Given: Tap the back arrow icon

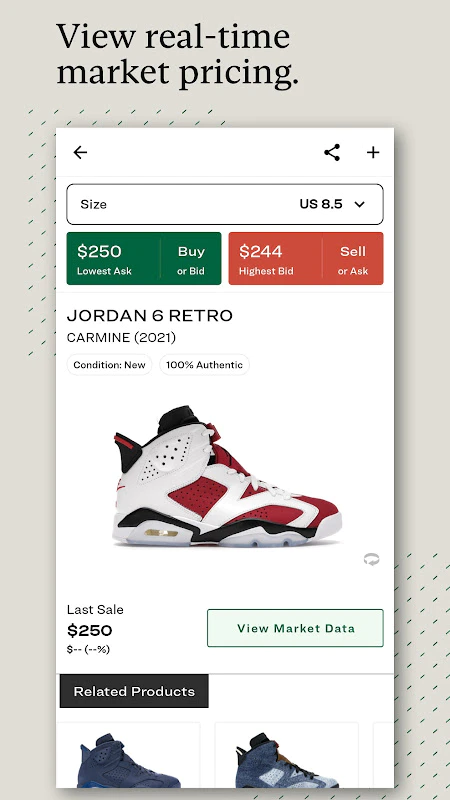Looking at the screenshot, I should 80,152.
